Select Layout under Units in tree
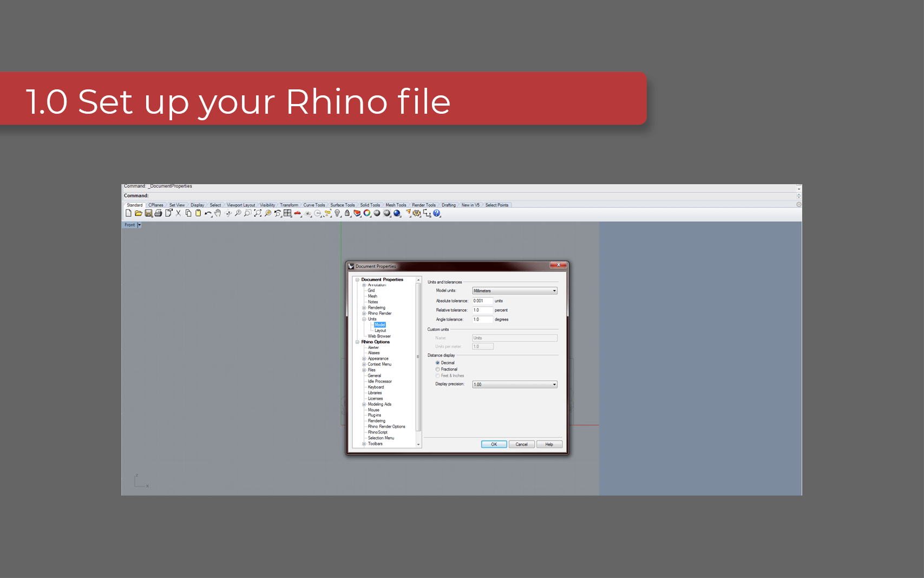The height and width of the screenshot is (578, 924). 380,330
